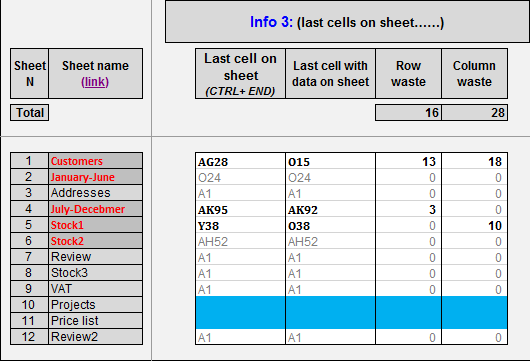530x361 pixels.
Task: Open the (link) hyperlink in Sheet name header
Action: (x=95, y=82)
